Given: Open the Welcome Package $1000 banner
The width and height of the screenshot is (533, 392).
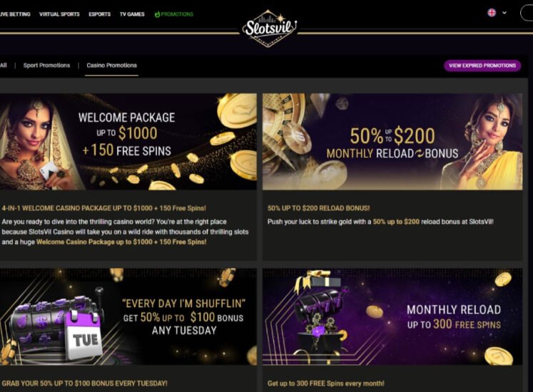Looking at the screenshot, I should click(x=128, y=141).
